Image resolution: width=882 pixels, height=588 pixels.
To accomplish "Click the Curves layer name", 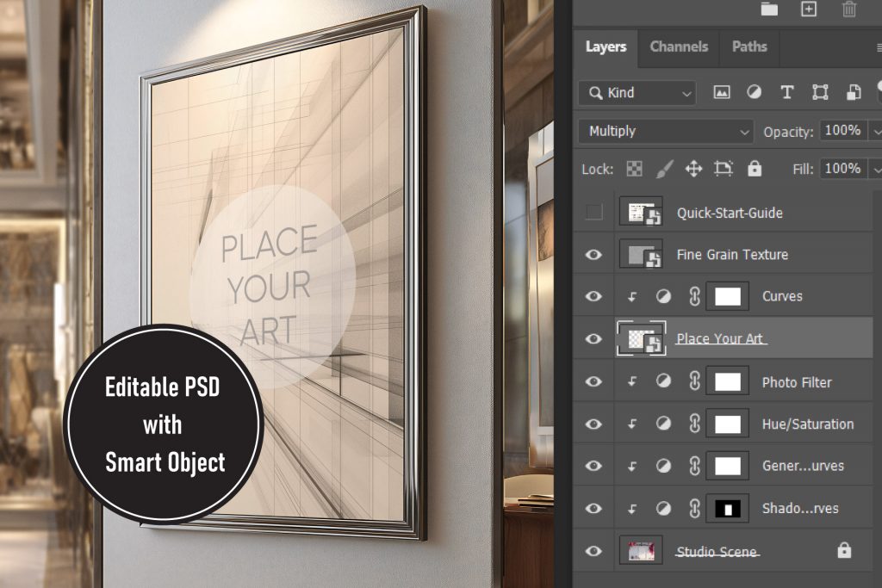I will click(782, 296).
